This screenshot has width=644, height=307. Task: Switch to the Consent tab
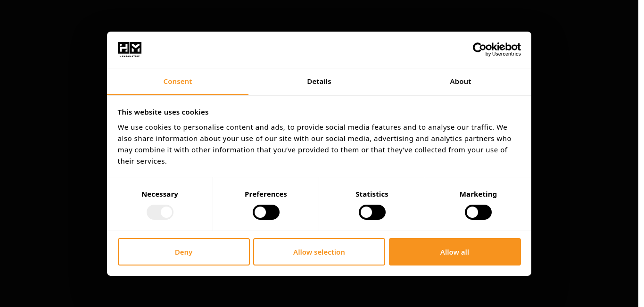(x=178, y=82)
